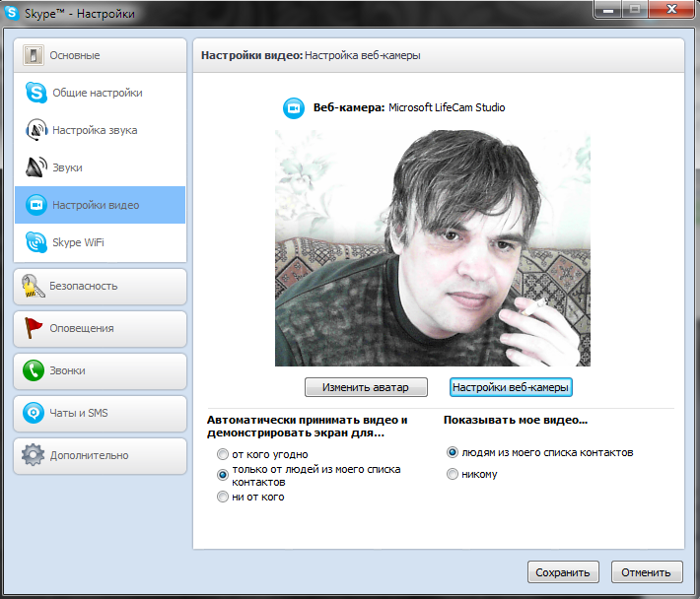Click the Показывать мое видео... heading
Viewport: 700px width, 599px height.
pyautogui.click(x=516, y=420)
